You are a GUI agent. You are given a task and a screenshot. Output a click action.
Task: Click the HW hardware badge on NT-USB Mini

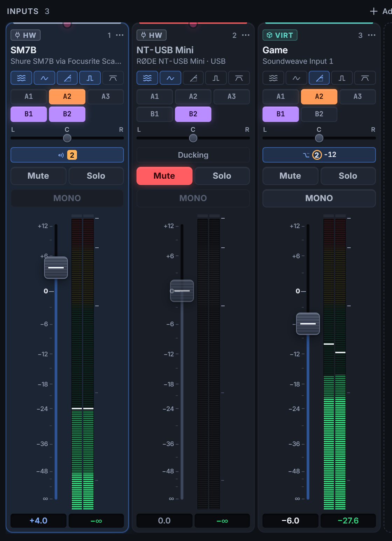(x=152, y=35)
